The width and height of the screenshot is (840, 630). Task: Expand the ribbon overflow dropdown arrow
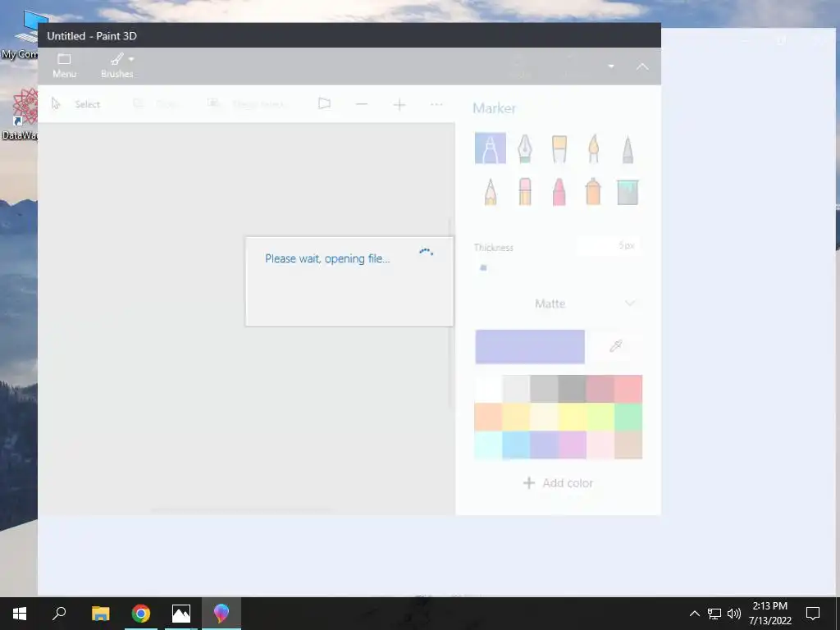click(x=610, y=66)
